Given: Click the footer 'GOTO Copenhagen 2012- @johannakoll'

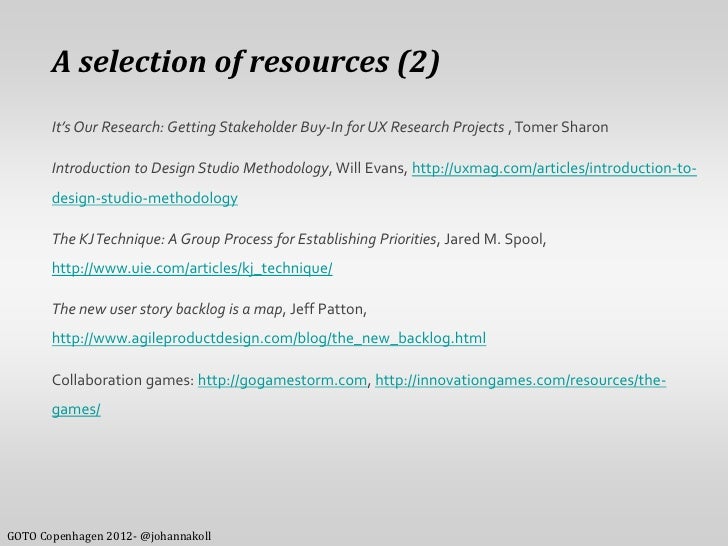Looking at the screenshot, I should coord(109,536).
